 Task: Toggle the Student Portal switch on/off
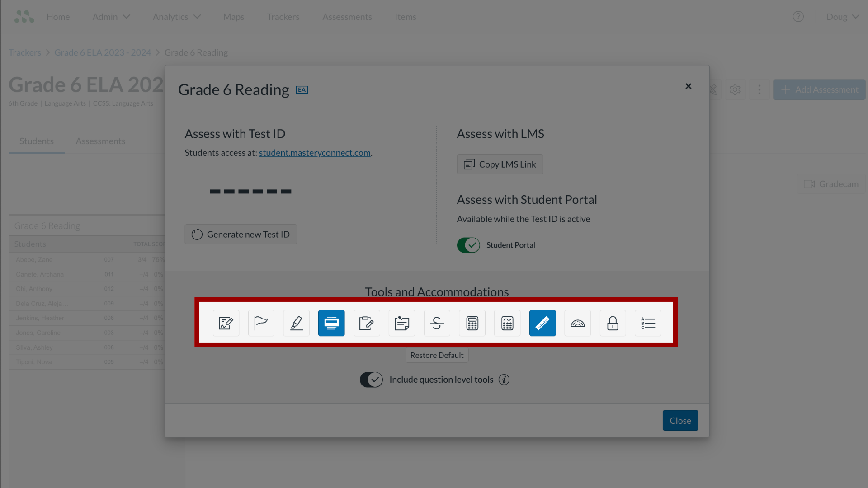click(x=468, y=245)
